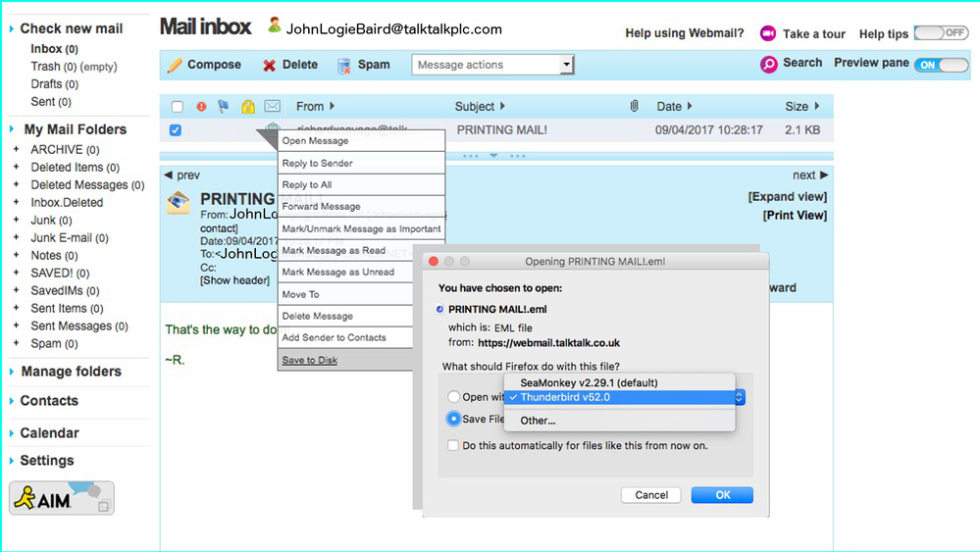Choose Open Message from context menu
The image size is (980, 552).
[361, 140]
